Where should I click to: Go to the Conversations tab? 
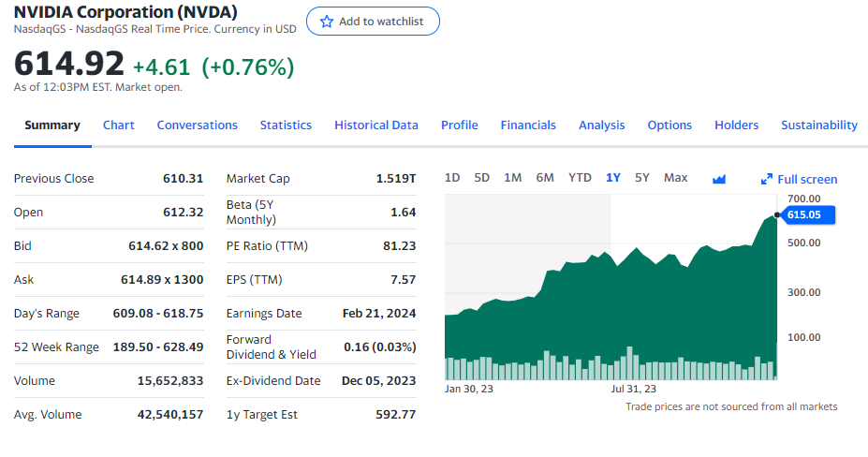pyautogui.click(x=197, y=125)
